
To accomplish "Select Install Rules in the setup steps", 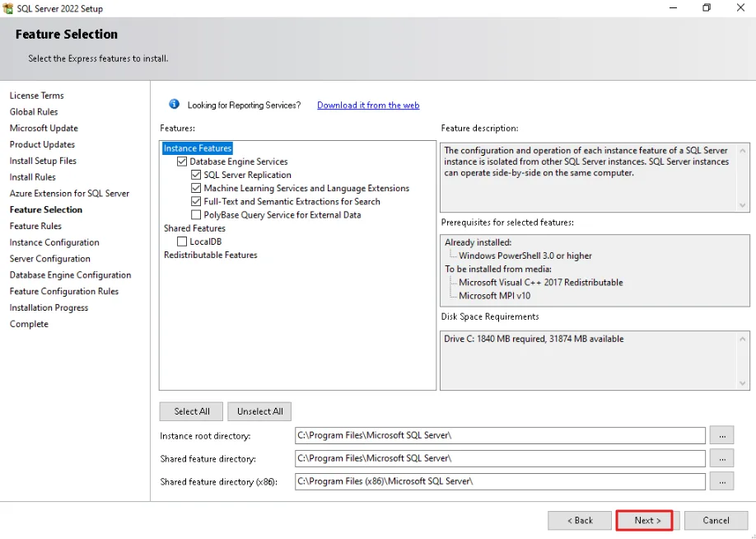I will tap(33, 177).
